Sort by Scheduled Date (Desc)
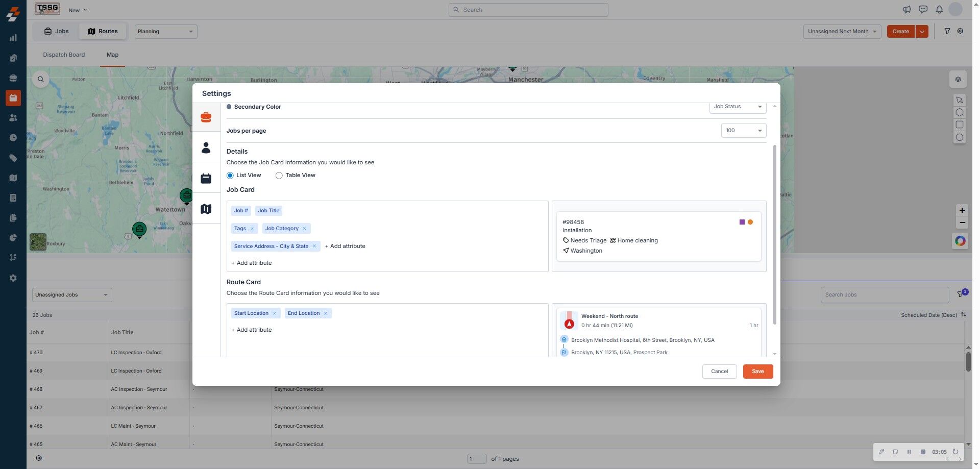 pos(934,315)
